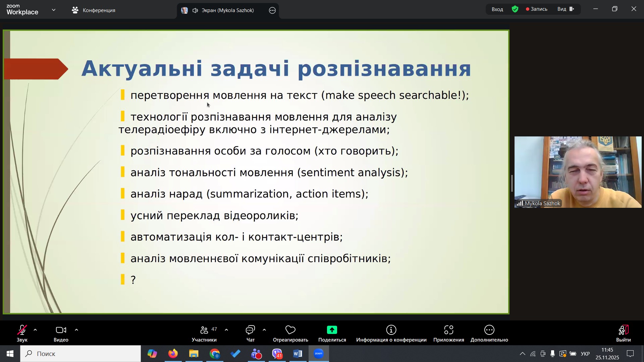Open the Вид view layout menu
This screenshot has width=644, height=362.
point(566,9)
